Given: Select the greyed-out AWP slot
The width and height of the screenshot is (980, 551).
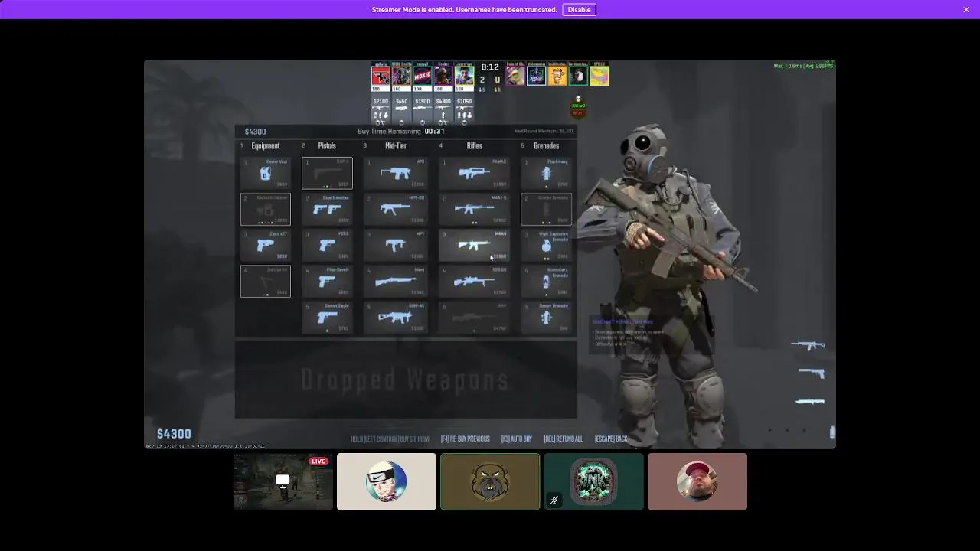Looking at the screenshot, I should point(474,317).
